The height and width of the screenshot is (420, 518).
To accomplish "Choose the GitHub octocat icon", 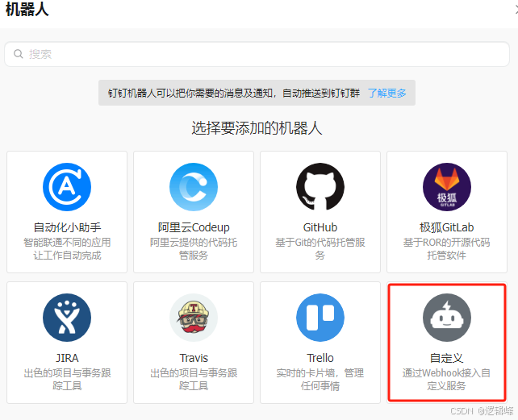I will (x=320, y=187).
